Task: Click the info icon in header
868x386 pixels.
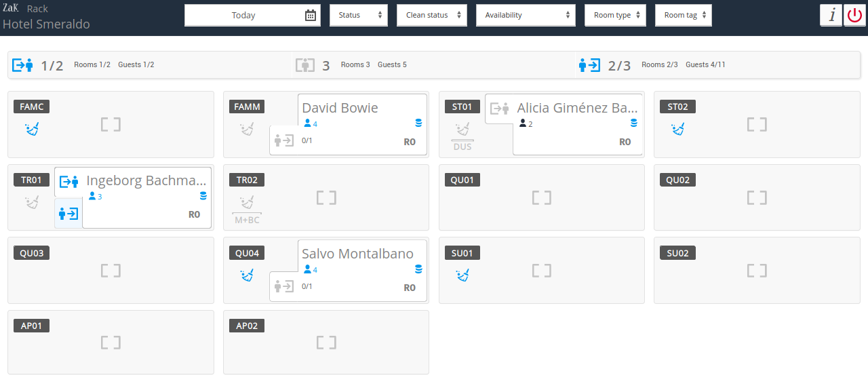Action: [x=831, y=15]
